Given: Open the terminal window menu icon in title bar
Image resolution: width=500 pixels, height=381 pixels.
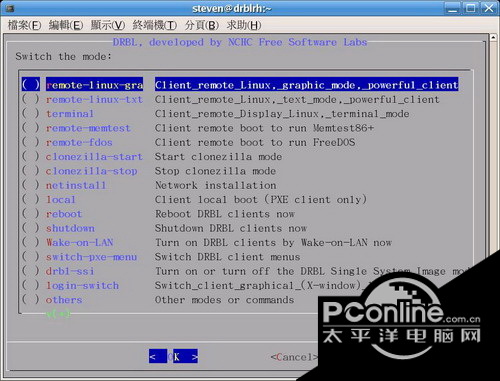Looking at the screenshot, I should point(10,8).
